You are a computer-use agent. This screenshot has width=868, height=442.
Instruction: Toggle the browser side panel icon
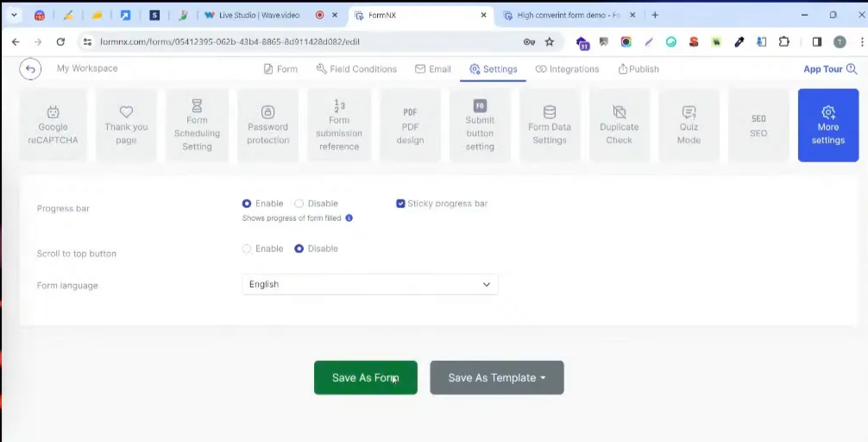click(817, 41)
